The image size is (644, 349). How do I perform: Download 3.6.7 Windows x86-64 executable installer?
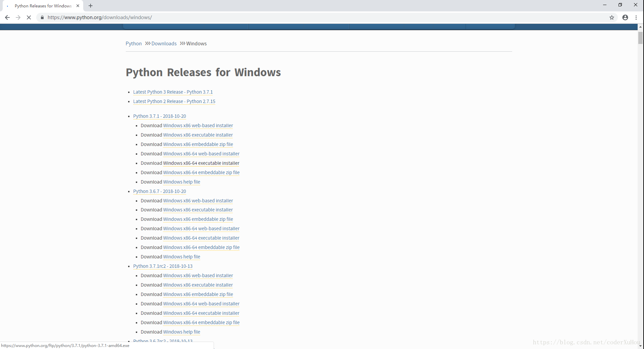click(x=201, y=238)
